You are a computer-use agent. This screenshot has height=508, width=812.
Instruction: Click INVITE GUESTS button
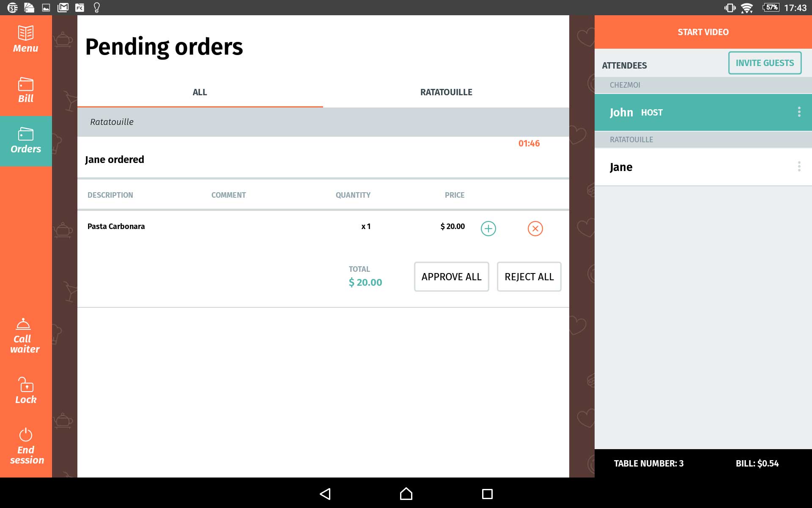point(765,63)
